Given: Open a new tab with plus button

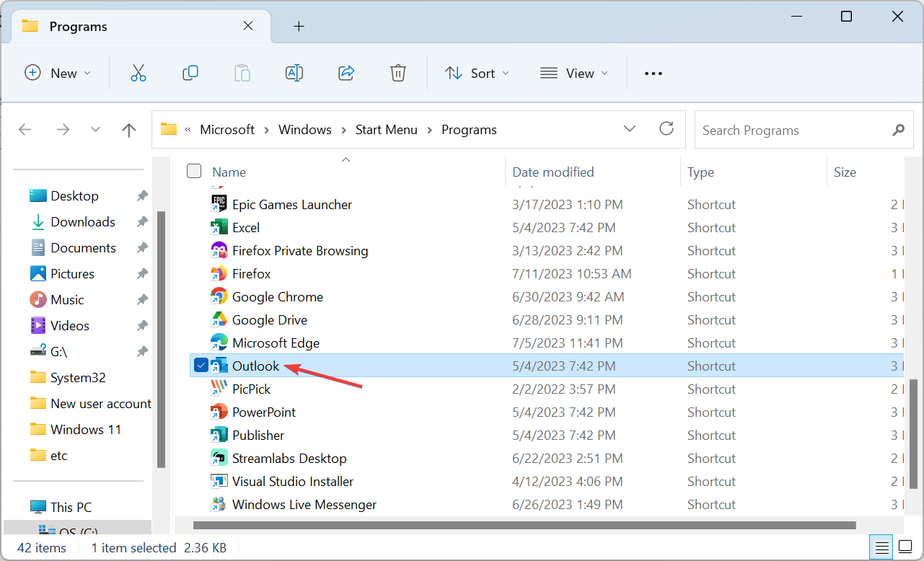Looking at the screenshot, I should click(x=299, y=27).
